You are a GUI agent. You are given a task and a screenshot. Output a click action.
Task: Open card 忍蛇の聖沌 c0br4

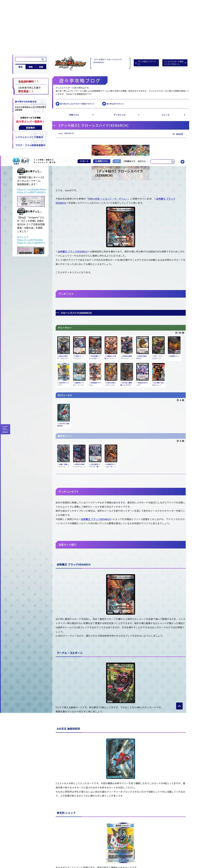143,345
